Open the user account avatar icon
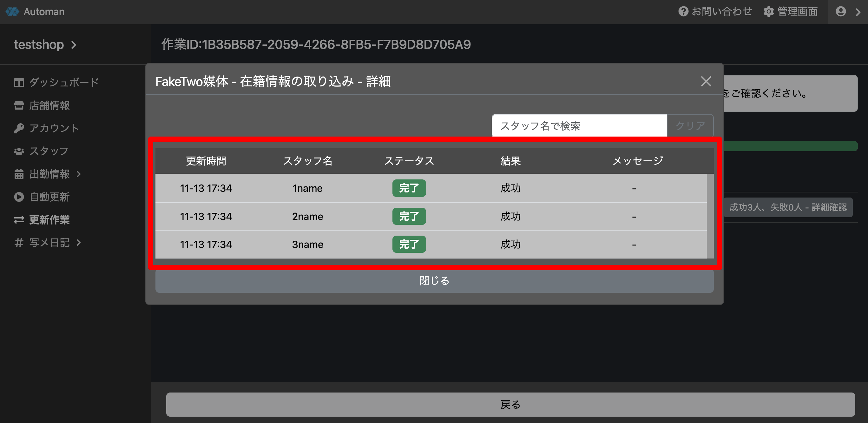Image resolution: width=868 pixels, height=423 pixels. (x=841, y=11)
